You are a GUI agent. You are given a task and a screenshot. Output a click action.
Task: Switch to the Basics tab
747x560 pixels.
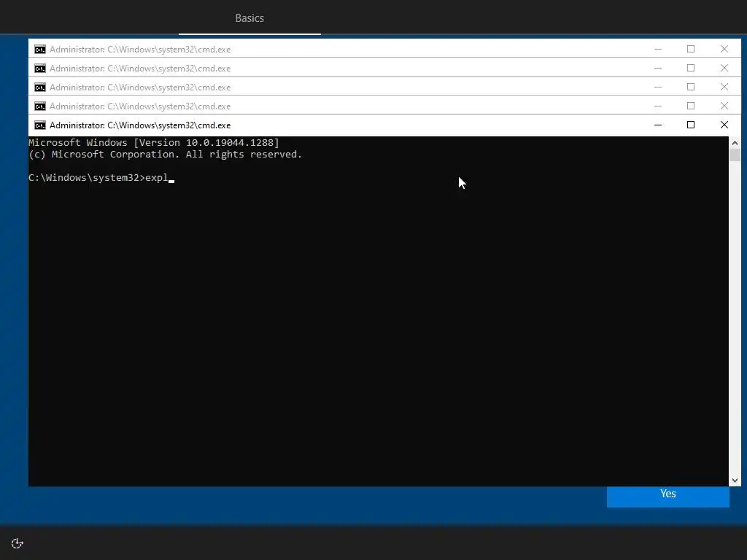point(249,18)
